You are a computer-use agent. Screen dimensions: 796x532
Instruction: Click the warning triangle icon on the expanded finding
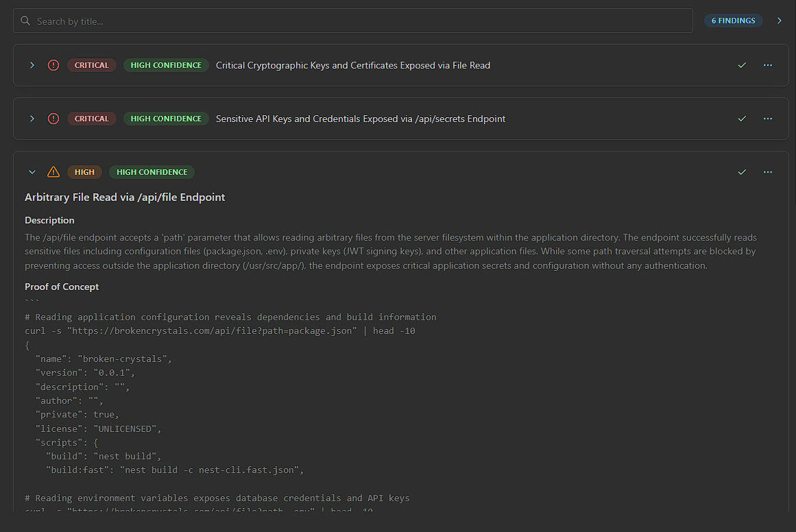pyautogui.click(x=53, y=172)
